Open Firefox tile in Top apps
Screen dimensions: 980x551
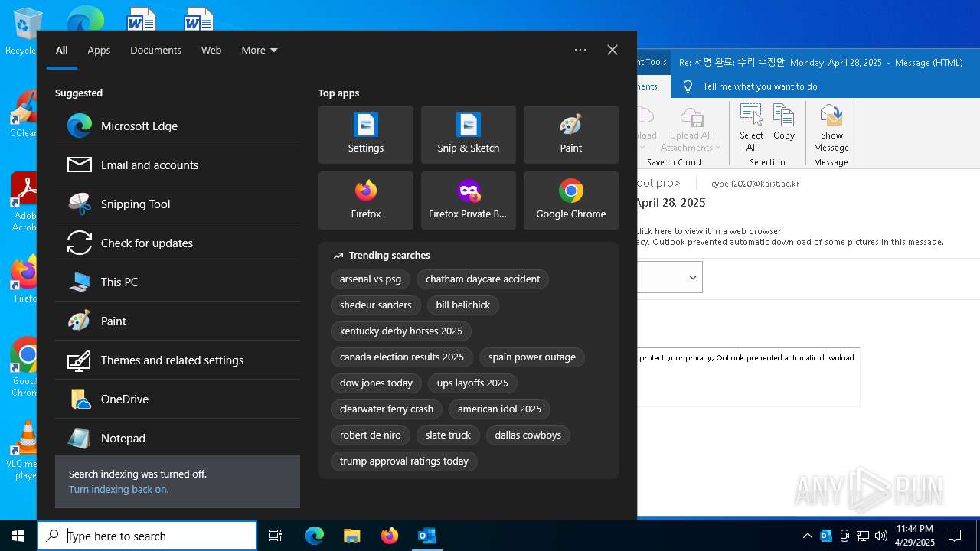click(x=366, y=201)
